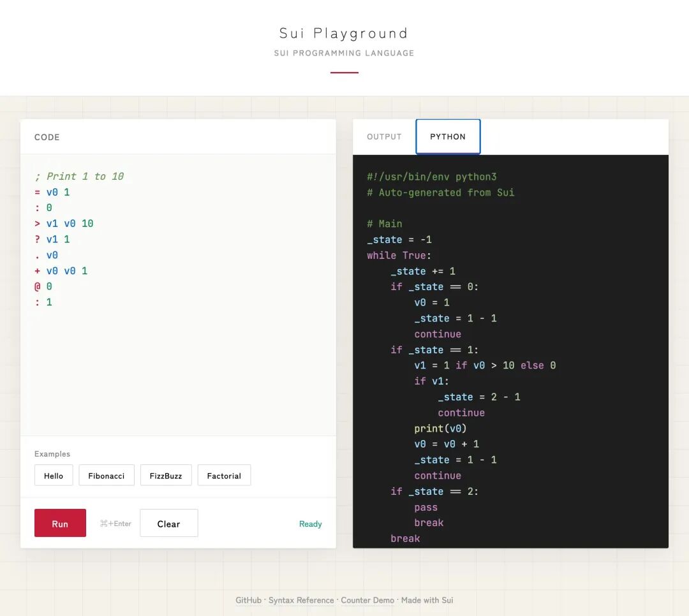689x616 pixels.
Task: Click the Sui Playground title
Action: pyautogui.click(x=344, y=33)
